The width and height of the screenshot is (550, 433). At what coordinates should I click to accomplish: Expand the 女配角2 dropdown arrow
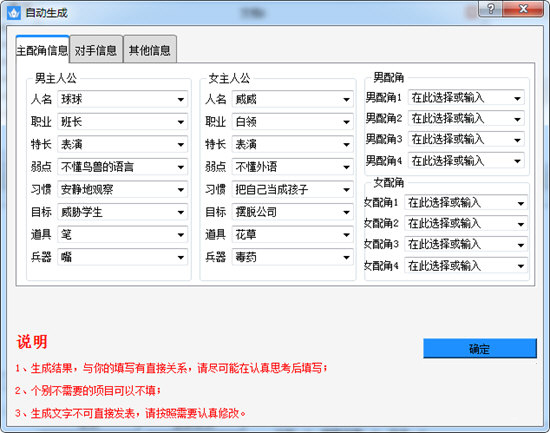521,224
